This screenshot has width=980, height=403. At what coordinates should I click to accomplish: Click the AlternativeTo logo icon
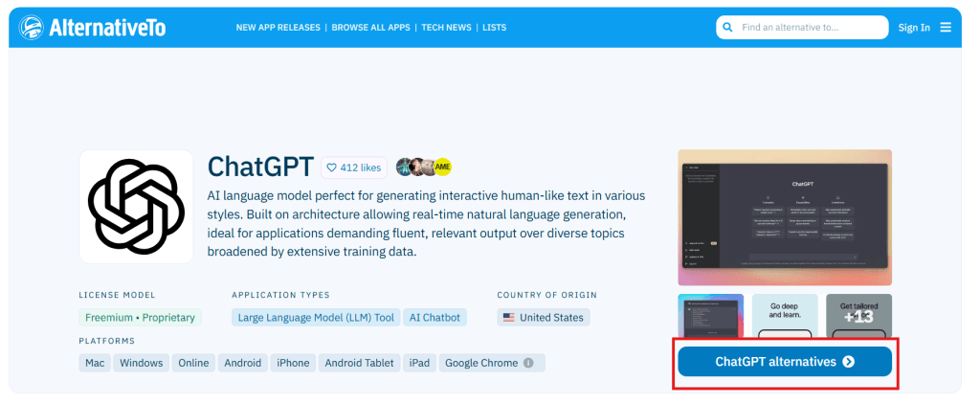(x=31, y=27)
